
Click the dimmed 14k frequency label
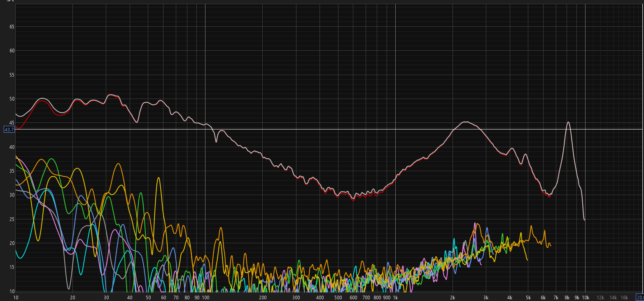613,297
